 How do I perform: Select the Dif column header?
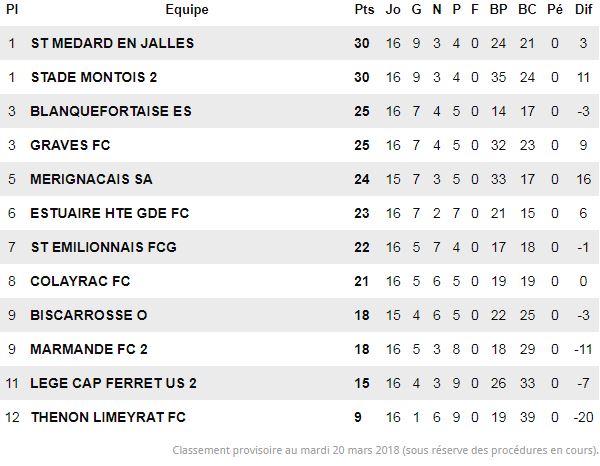click(x=583, y=9)
